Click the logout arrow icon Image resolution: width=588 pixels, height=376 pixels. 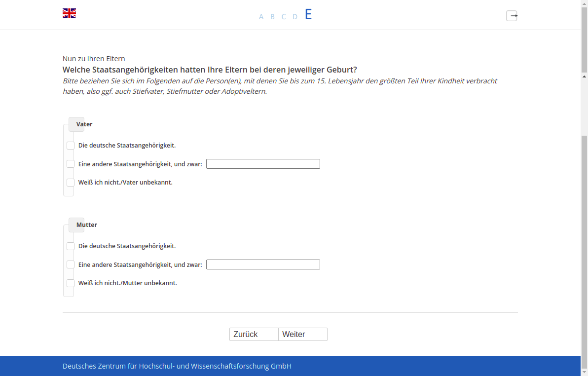point(512,16)
